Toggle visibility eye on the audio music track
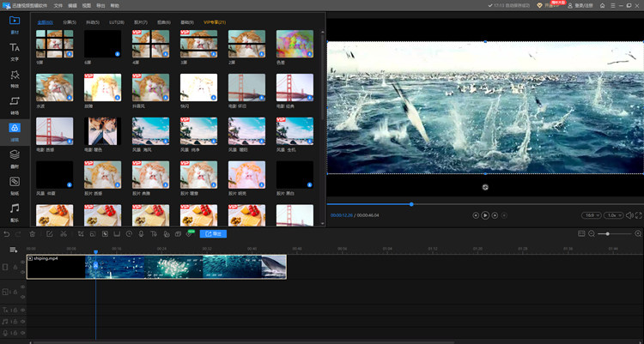Viewport: 644px width, 344px height. tap(23, 320)
